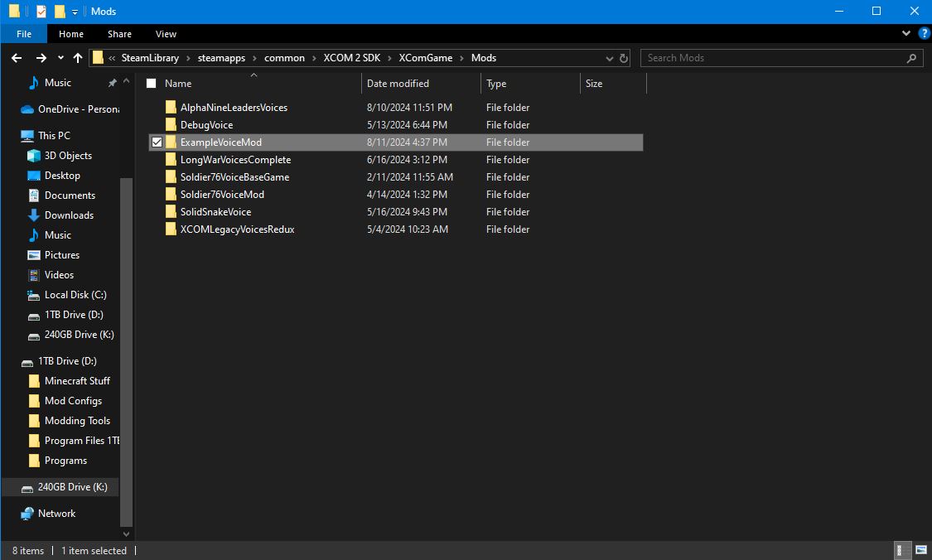Click the Properties quick access icon
The height and width of the screenshot is (560, 932).
pos(41,12)
